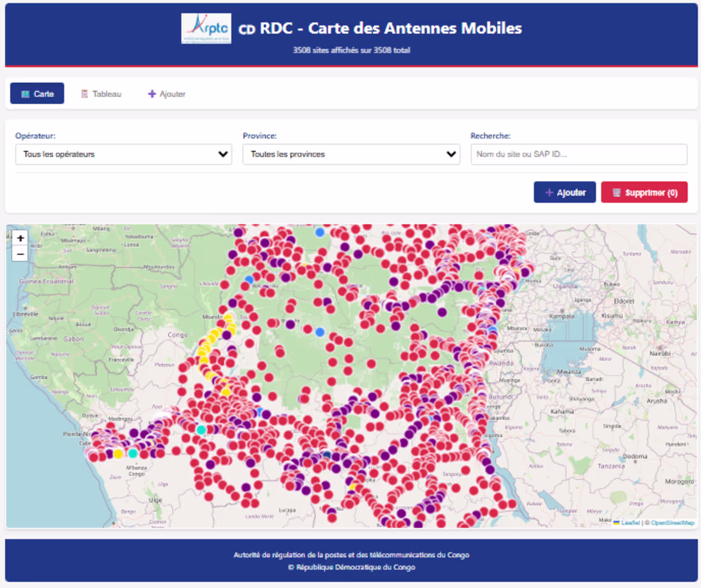Click the RDC - Carte des Antennes Mobiles title

tap(380, 28)
